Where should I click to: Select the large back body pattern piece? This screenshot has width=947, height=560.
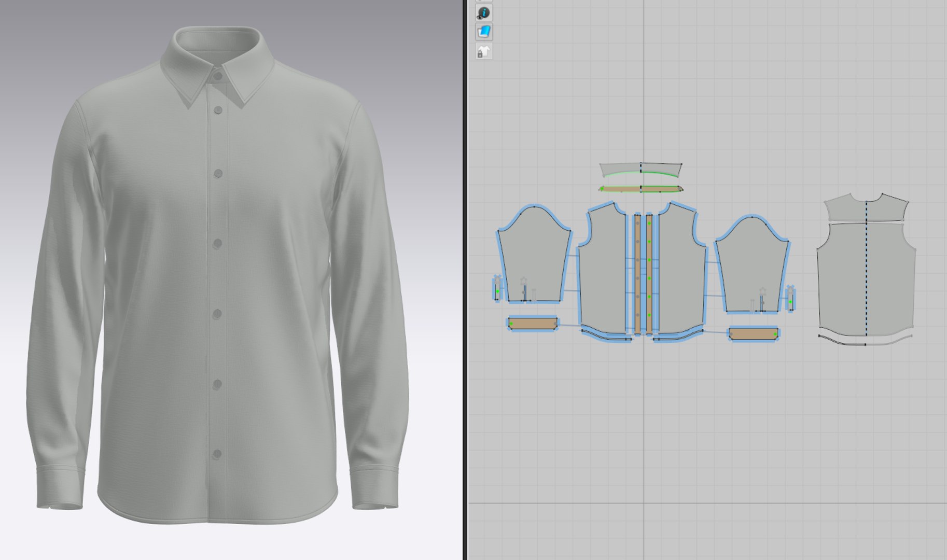click(866, 279)
